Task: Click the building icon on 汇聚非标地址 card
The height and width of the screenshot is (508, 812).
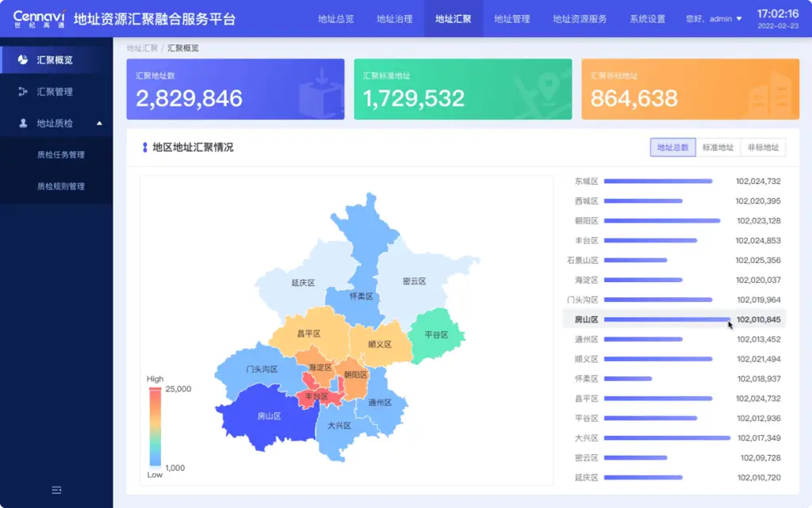Action: click(771, 94)
